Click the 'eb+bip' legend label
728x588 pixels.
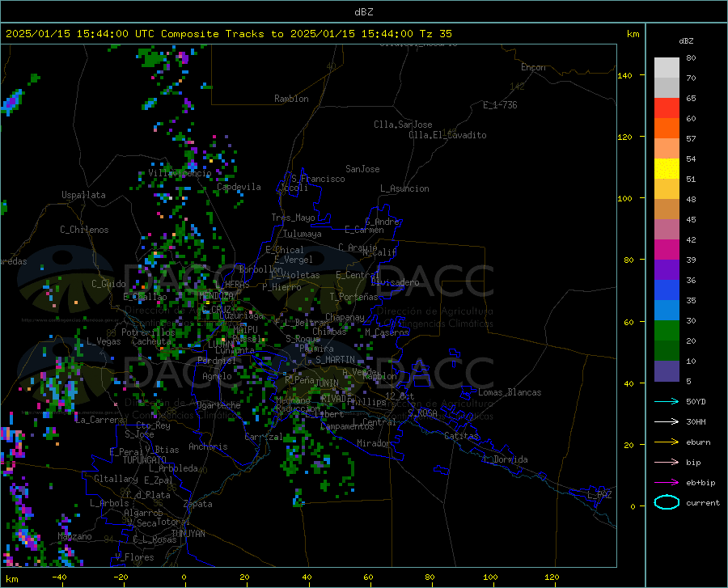click(700, 483)
